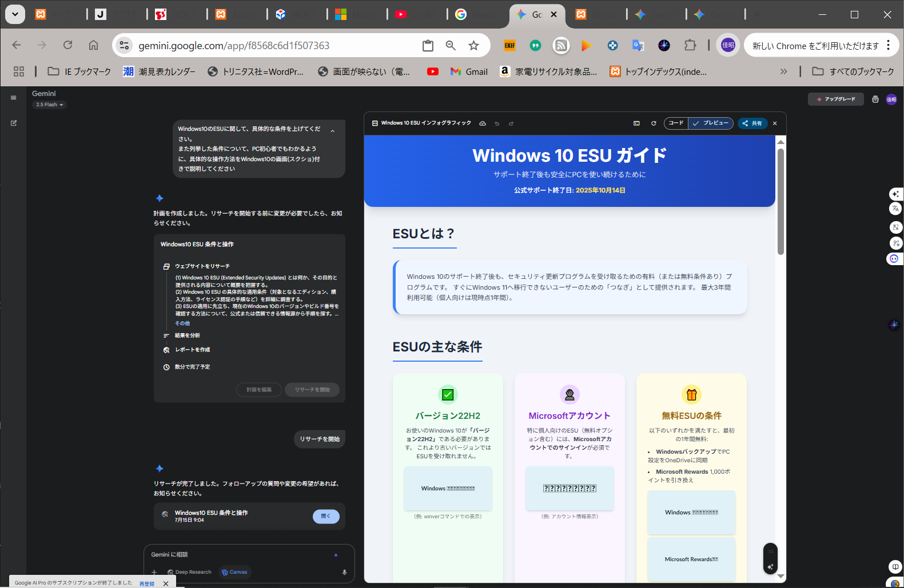Switch to the YouTube browser tab
Screen dimensions: 904x588
click(416, 14)
